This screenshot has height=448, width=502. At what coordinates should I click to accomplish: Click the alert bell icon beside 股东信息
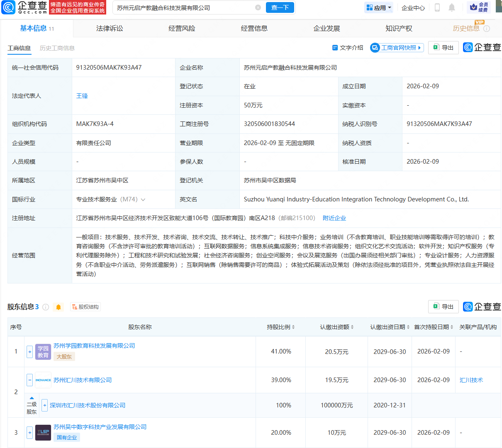click(58, 307)
